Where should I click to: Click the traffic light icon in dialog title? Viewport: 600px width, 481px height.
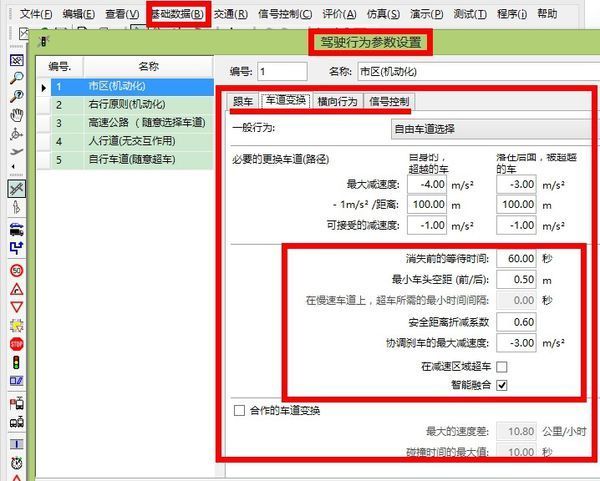pyautogui.click(x=43, y=41)
